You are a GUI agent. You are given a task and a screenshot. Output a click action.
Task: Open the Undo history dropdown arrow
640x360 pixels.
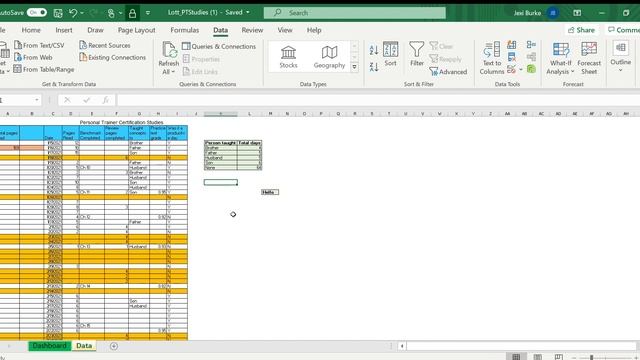click(82, 13)
